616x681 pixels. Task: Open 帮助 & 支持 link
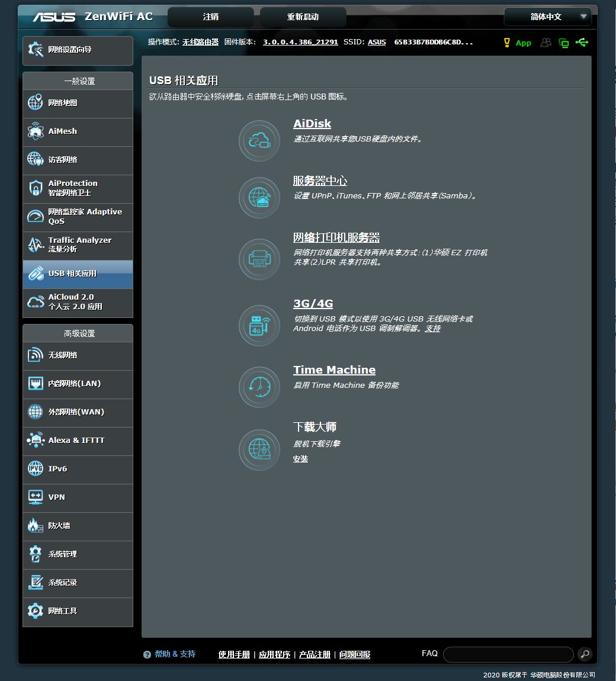tap(175, 654)
